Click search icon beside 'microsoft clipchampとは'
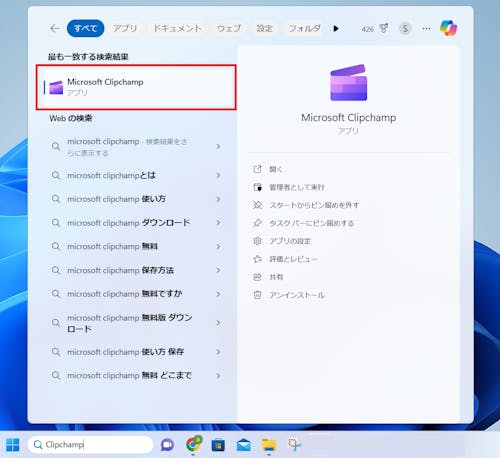Screen dimensions: 500x458 [x=56, y=175]
